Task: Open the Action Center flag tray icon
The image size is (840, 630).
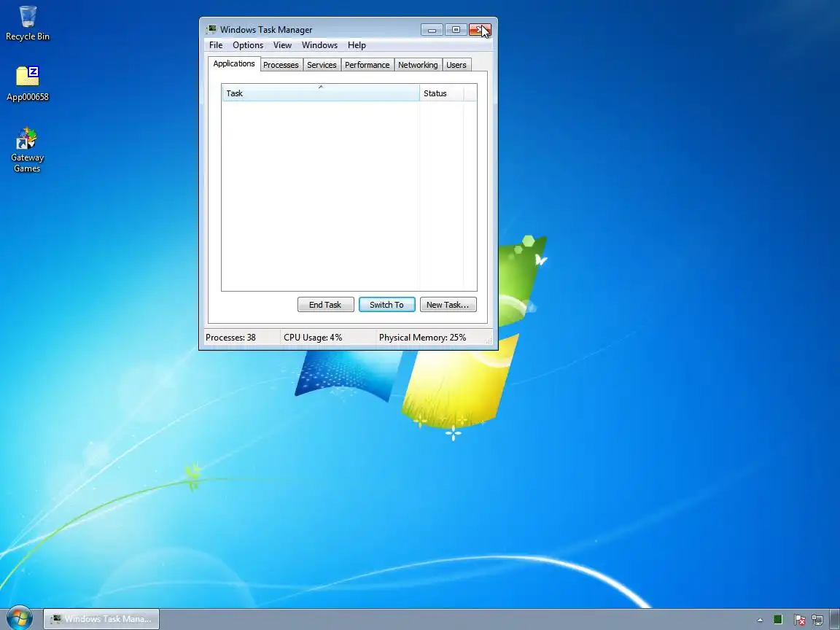Action: point(799,619)
